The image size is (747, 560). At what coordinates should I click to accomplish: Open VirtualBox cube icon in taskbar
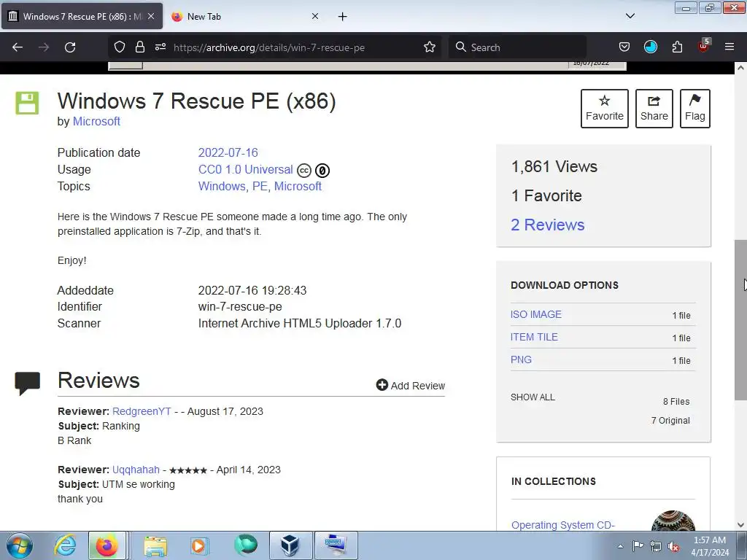(291, 545)
